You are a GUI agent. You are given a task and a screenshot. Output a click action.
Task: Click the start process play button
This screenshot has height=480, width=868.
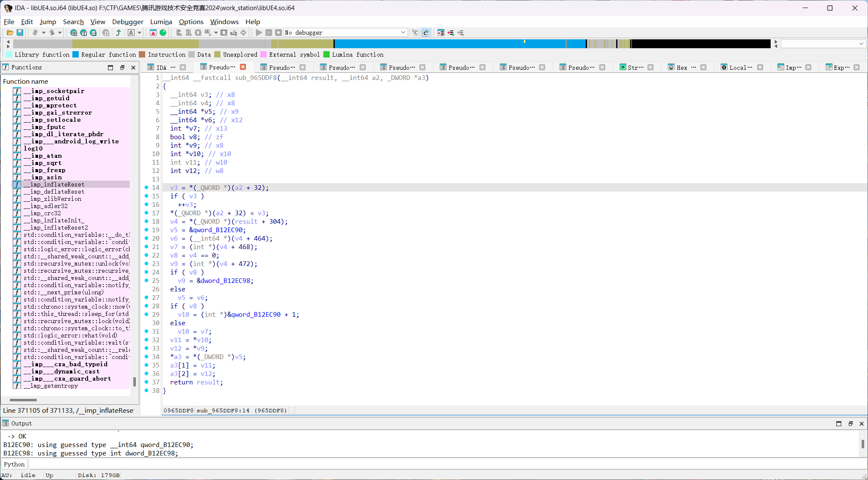[259, 33]
